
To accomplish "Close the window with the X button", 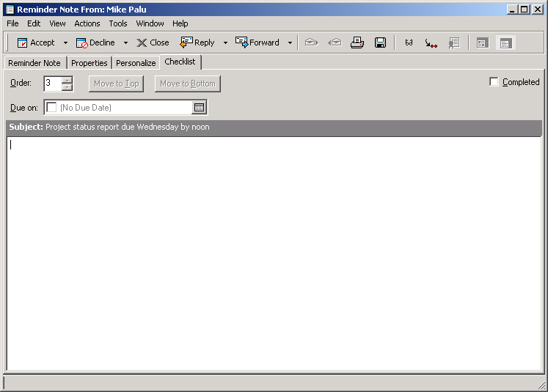I will (x=537, y=10).
